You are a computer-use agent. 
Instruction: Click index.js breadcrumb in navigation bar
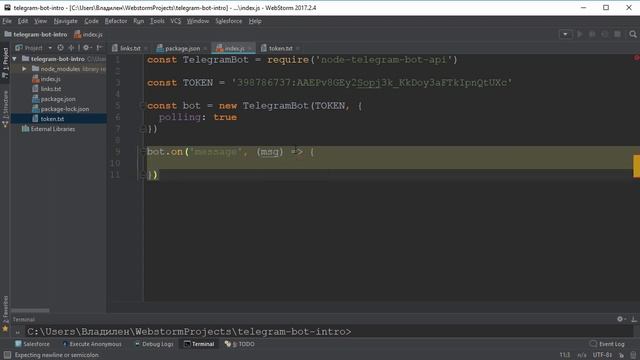pyautogui.click(x=88, y=34)
